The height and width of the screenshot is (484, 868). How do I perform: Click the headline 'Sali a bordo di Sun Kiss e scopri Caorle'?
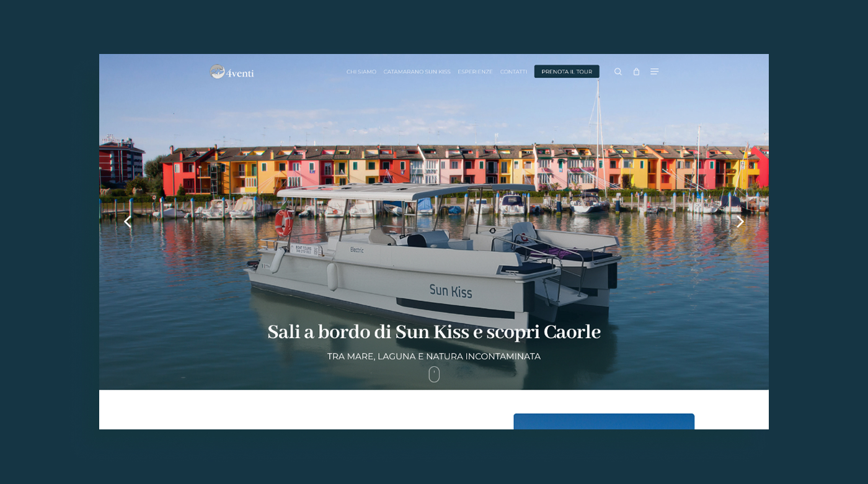[434, 332]
